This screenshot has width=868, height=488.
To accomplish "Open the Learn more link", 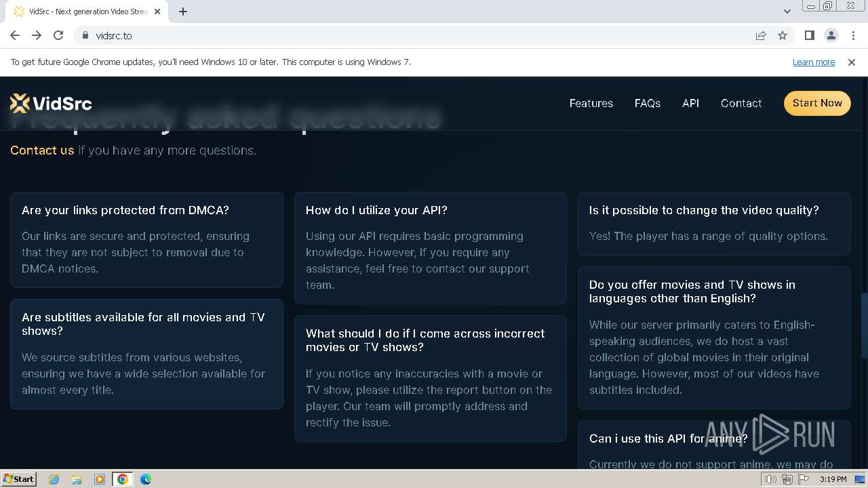I will click(814, 62).
